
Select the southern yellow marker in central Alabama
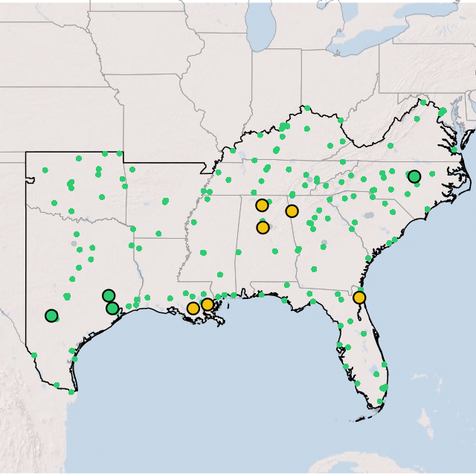(263, 228)
